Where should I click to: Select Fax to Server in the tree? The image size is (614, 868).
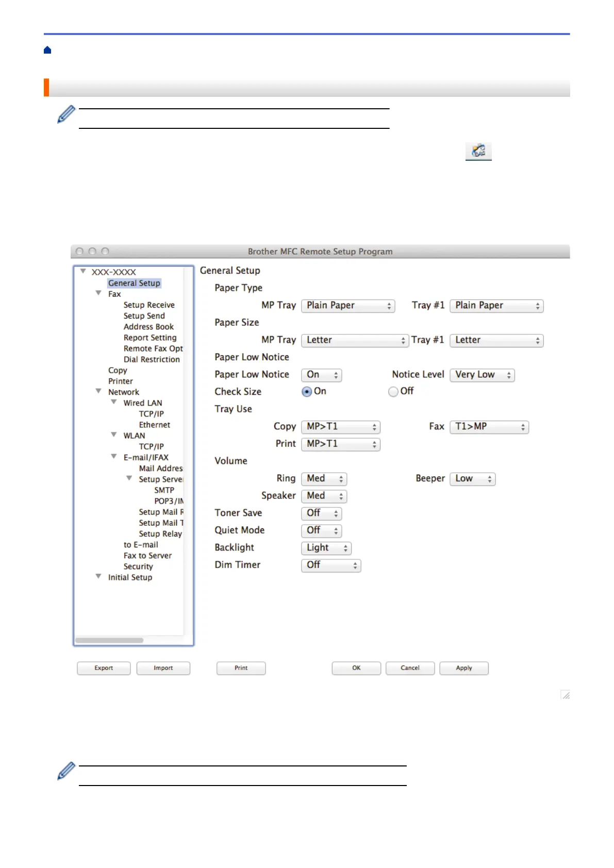pos(147,556)
